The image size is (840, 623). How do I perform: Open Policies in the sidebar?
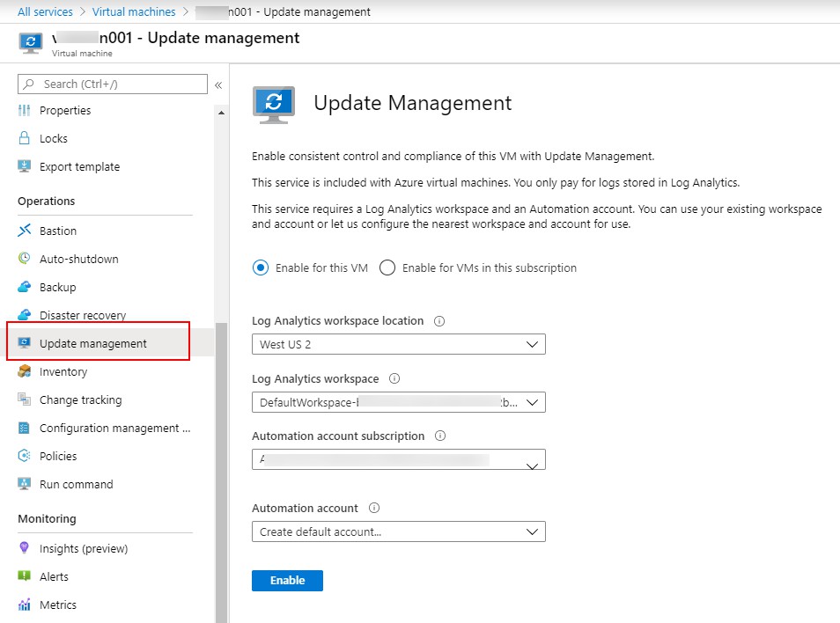coord(58,456)
